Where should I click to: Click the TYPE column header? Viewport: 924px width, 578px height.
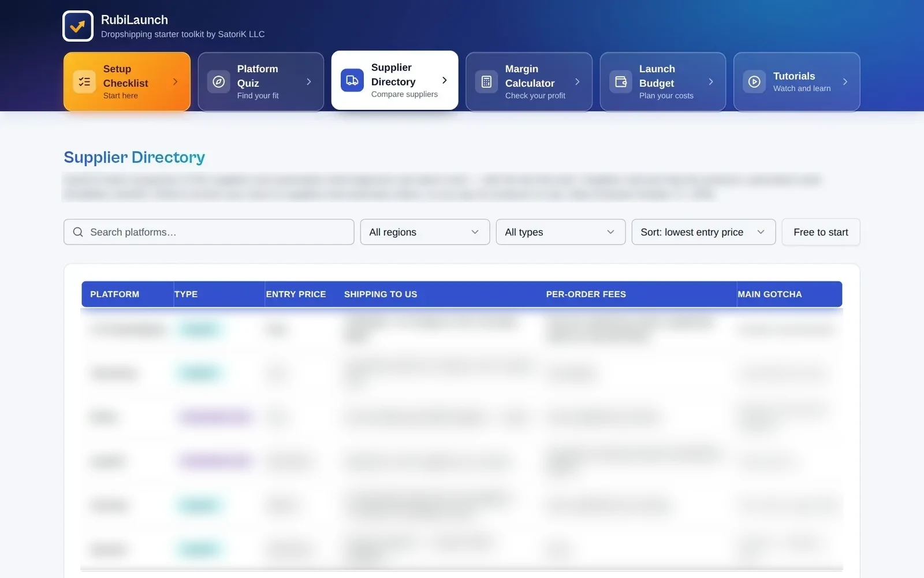tap(186, 294)
